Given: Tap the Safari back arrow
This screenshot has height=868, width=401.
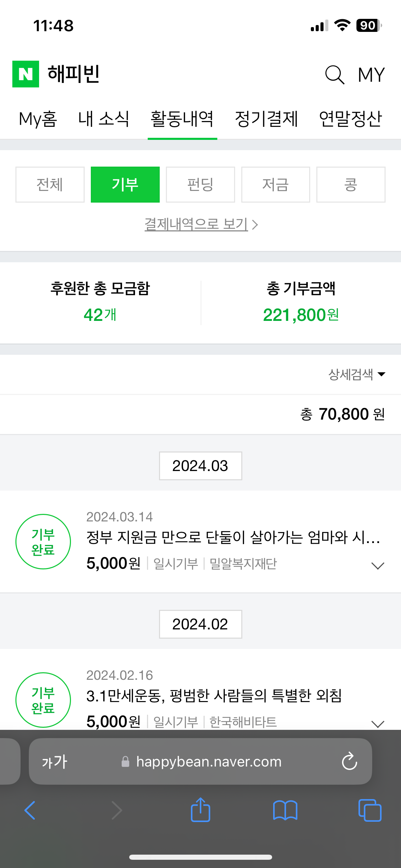Looking at the screenshot, I should click(30, 810).
